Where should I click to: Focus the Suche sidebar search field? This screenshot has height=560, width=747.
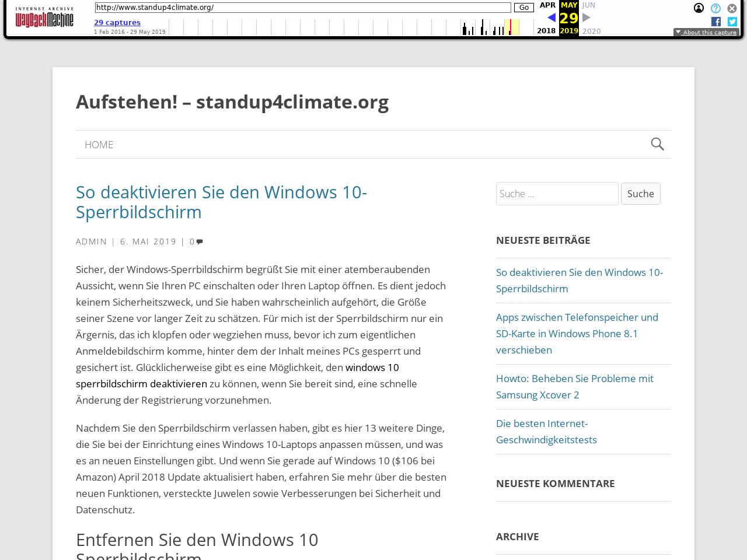(x=557, y=194)
